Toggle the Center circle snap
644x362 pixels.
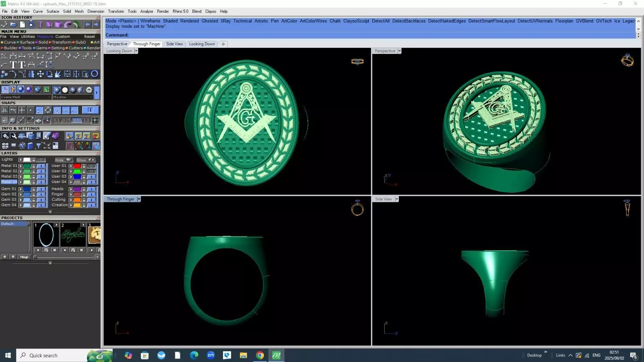coord(57,110)
